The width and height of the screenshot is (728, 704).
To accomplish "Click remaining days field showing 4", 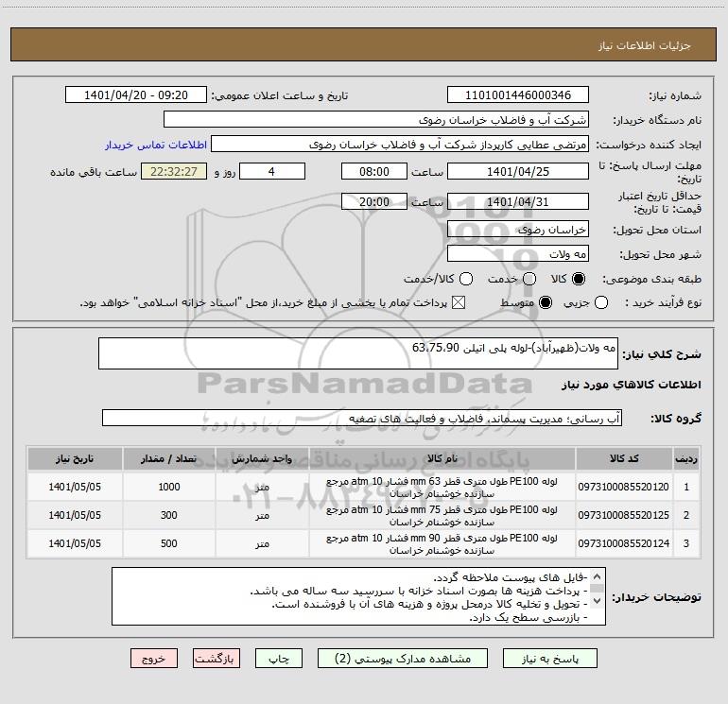I will 272,172.
